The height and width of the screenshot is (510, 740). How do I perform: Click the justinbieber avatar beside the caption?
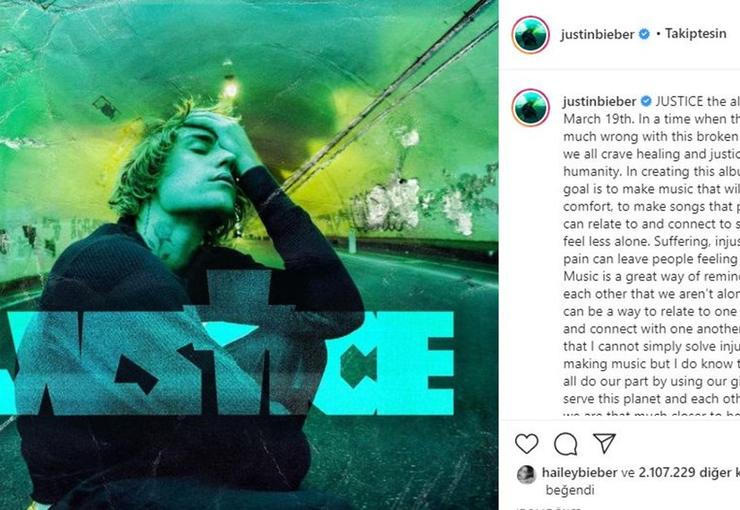click(530, 108)
